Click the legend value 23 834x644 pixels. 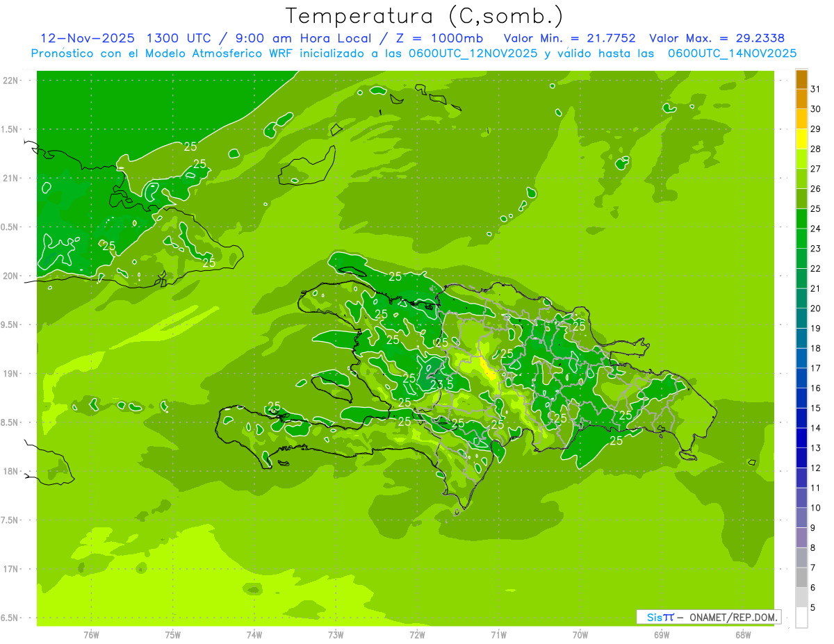coord(816,249)
